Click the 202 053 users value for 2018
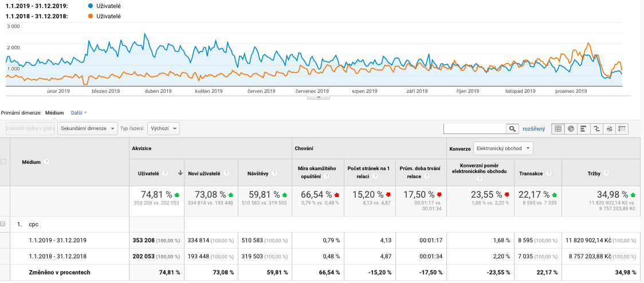Screen dimensions: 644x283 click(144, 256)
